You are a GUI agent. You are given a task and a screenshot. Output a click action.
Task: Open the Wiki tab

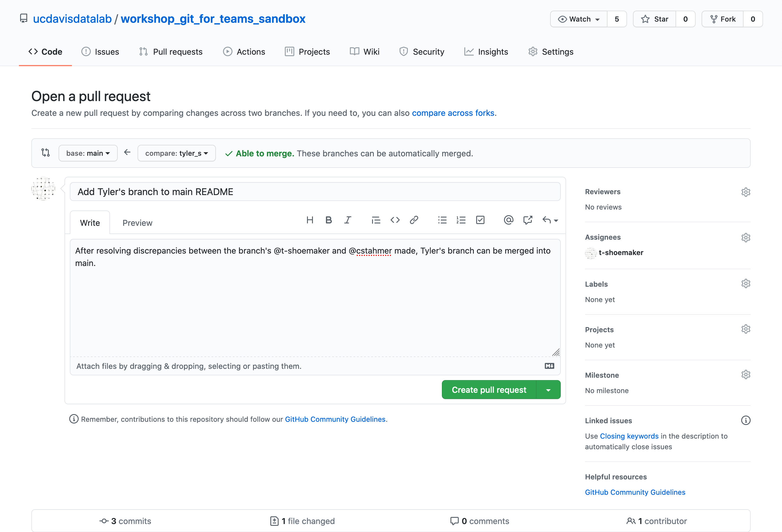pyautogui.click(x=364, y=52)
